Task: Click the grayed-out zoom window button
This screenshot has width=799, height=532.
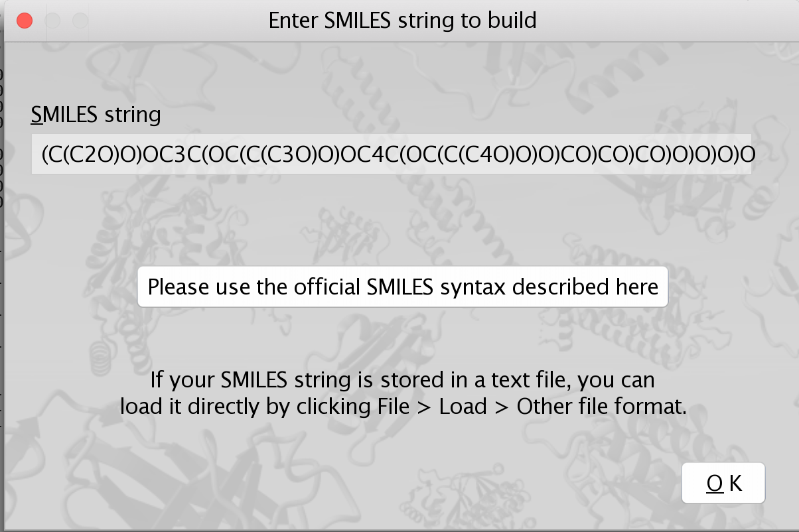Action: point(80,21)
